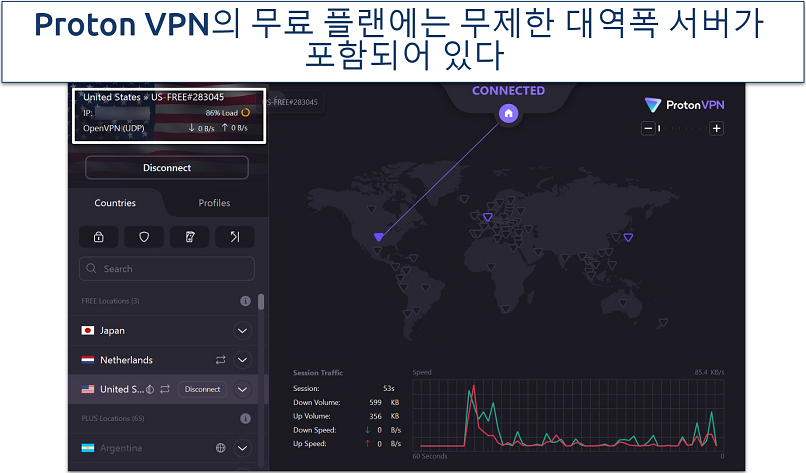Click the Secure Core lock icon
Image resolution: width=806 pixels, height=473 pixels.
[98, 237]
